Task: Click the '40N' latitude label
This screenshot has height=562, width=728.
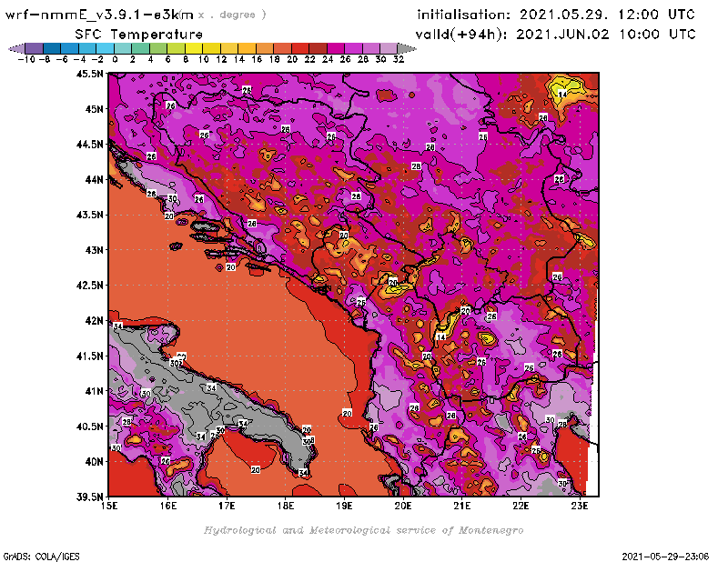Action: [x=94, y=462]
